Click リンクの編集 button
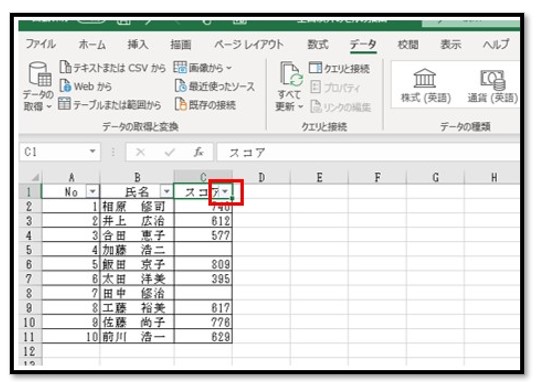538x382 pixels. 341,107
